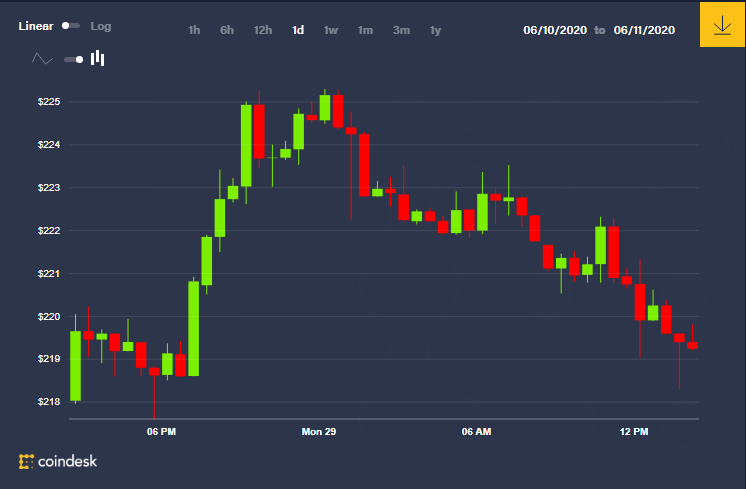This screenshot has width=746, height=489.
Task: Click the first green candle rising from $218
Action: tap(76, 366)
